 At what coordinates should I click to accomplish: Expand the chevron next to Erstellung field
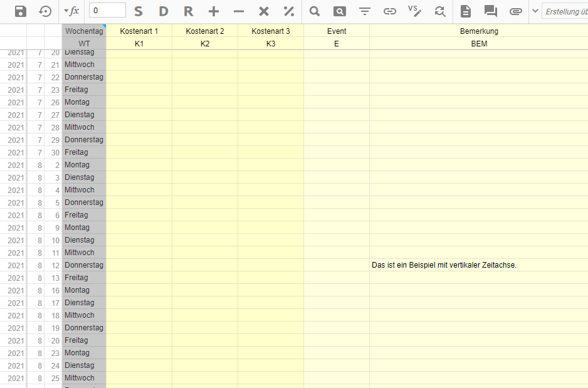pos(535,11)
